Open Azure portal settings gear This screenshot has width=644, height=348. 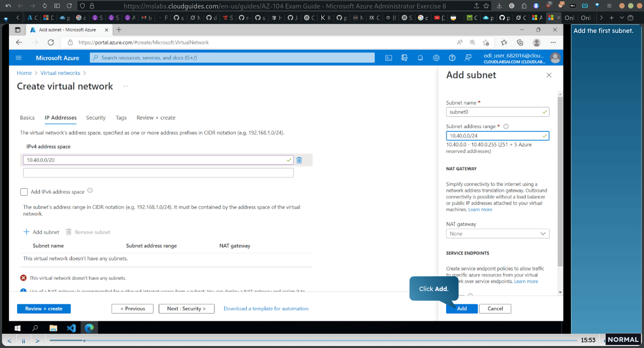click(x=436, y=58)
